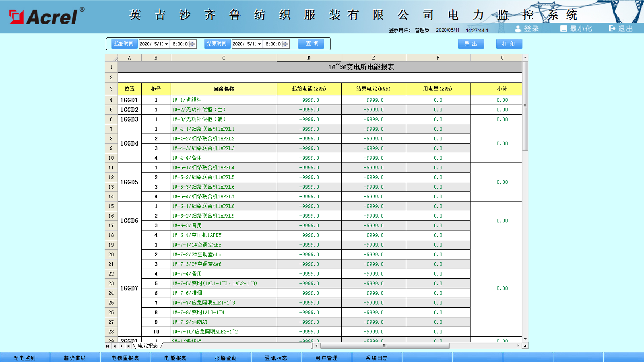Open the end date dropdown calendar
Image resolution: width=644 pixels, height=362 pixels.
pyautogui.click(x=259, y=44)
